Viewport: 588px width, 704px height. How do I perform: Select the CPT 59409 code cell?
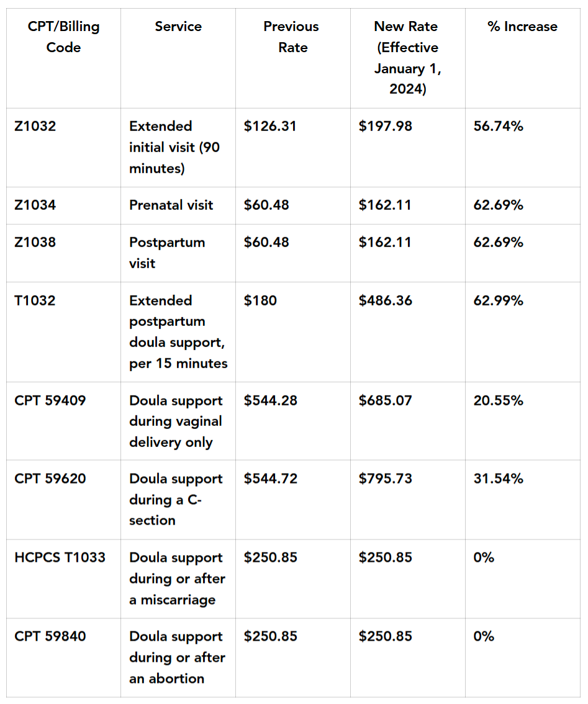[x=50, y=400]
